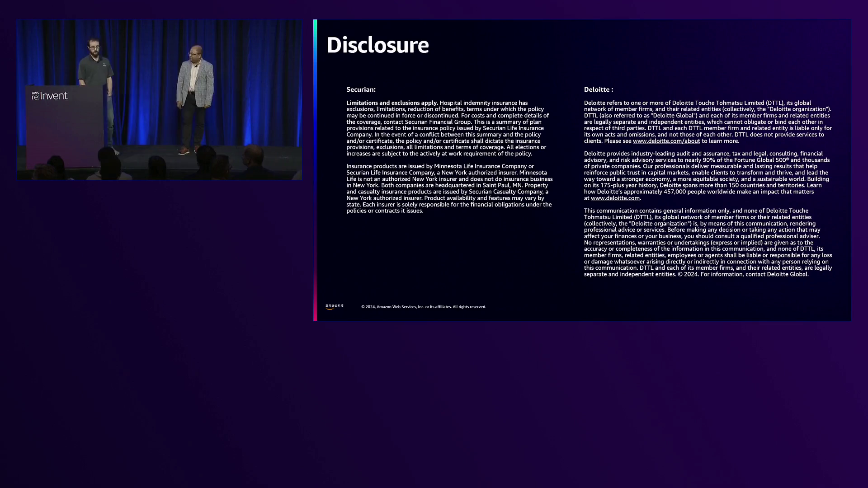Image resolution: width=868 pixels, height=488 pixels.
Task: Open the www.deloitte.com link
Action: tap(615, 198)
